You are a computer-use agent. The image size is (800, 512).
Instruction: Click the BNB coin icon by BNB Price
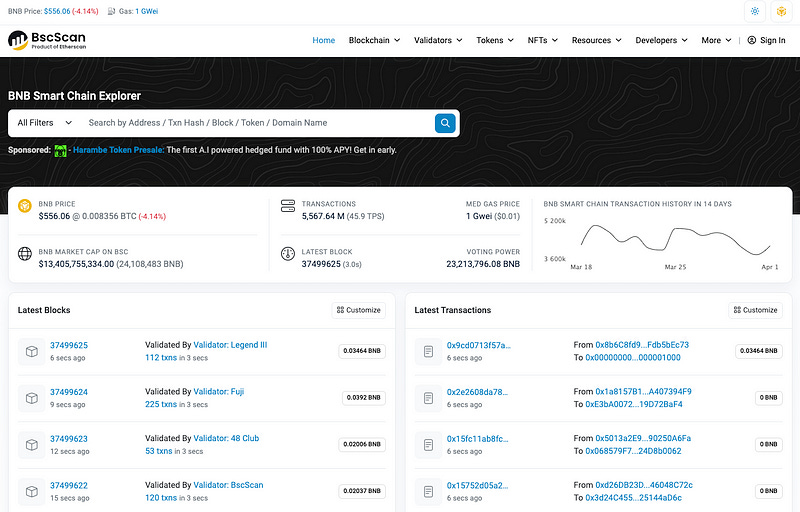click(x=25, y=206)
